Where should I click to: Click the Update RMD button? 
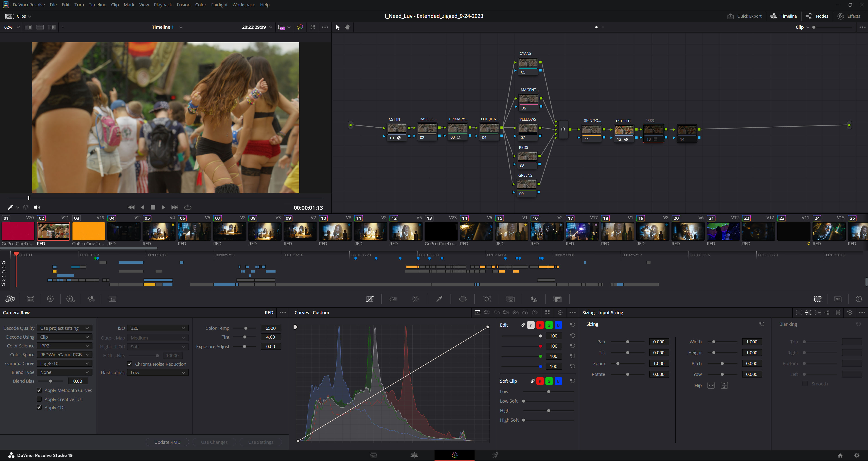point(167,442)
